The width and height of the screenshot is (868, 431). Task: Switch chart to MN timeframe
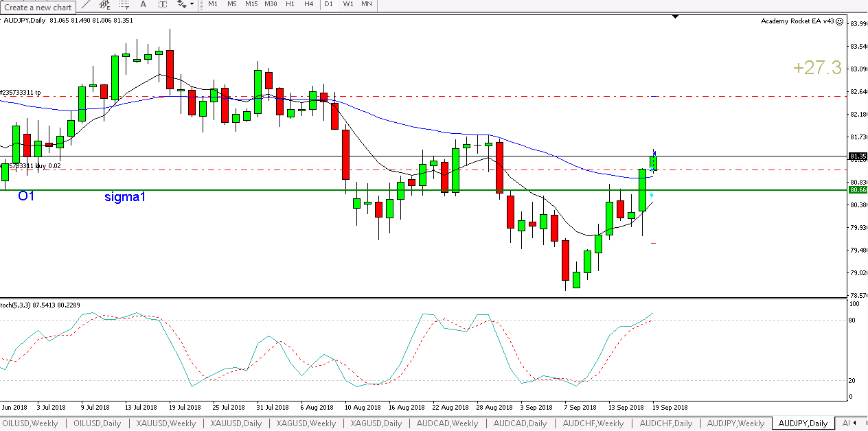[x=367, y=4]
